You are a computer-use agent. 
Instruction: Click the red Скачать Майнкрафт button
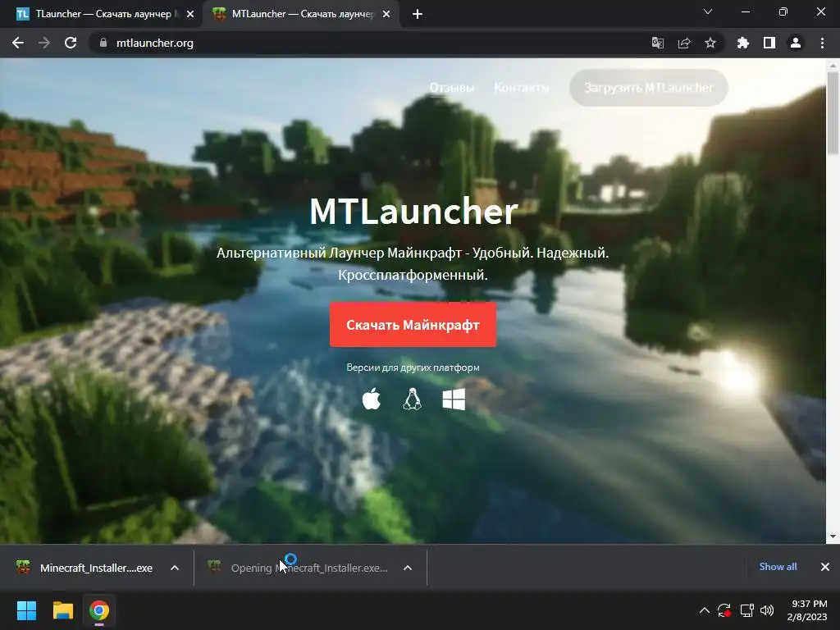(413, 325)
